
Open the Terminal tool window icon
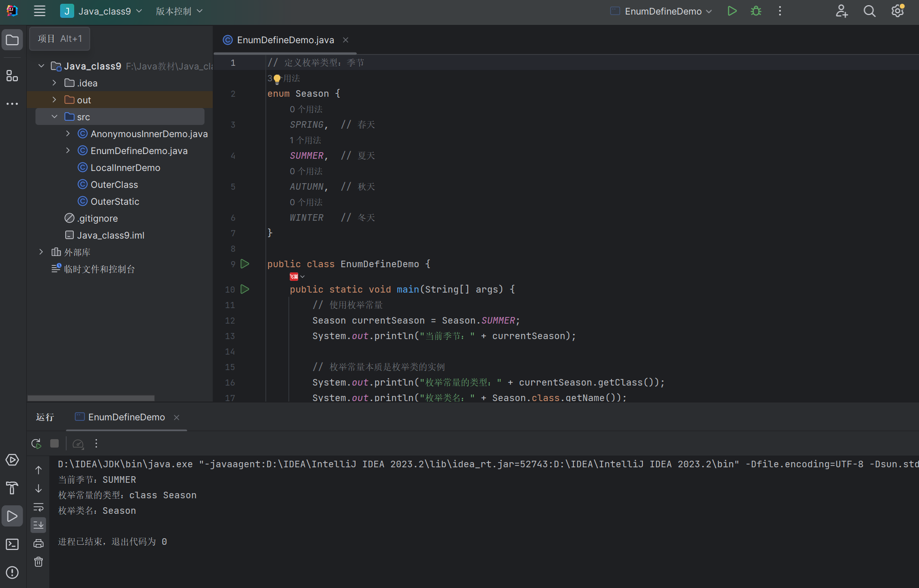pos(12,544)
